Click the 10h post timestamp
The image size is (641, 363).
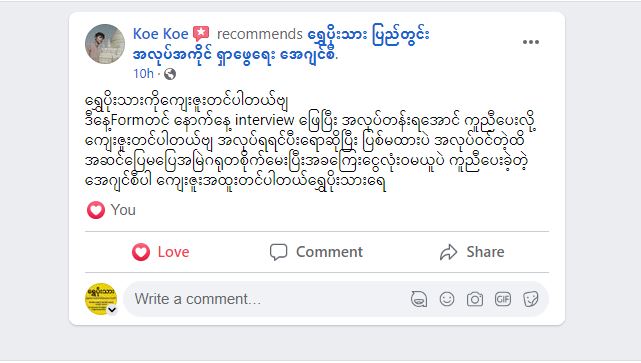[x=143, y=74]
